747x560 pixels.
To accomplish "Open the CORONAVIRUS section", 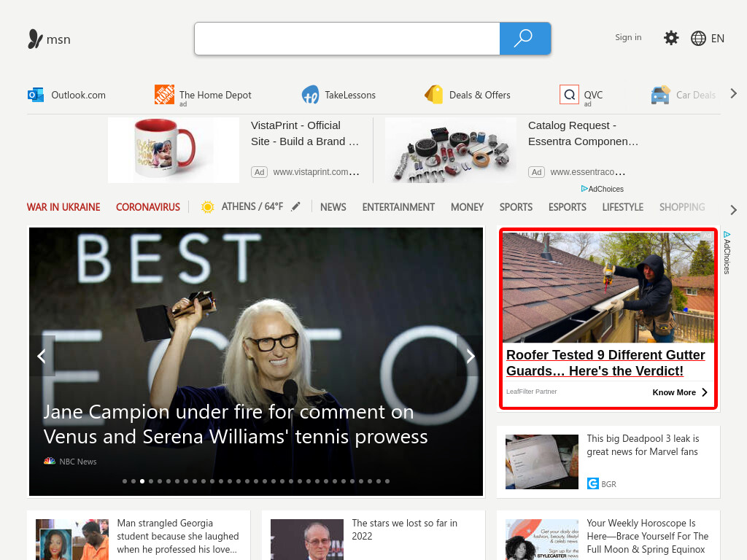I will click(148, 207).
